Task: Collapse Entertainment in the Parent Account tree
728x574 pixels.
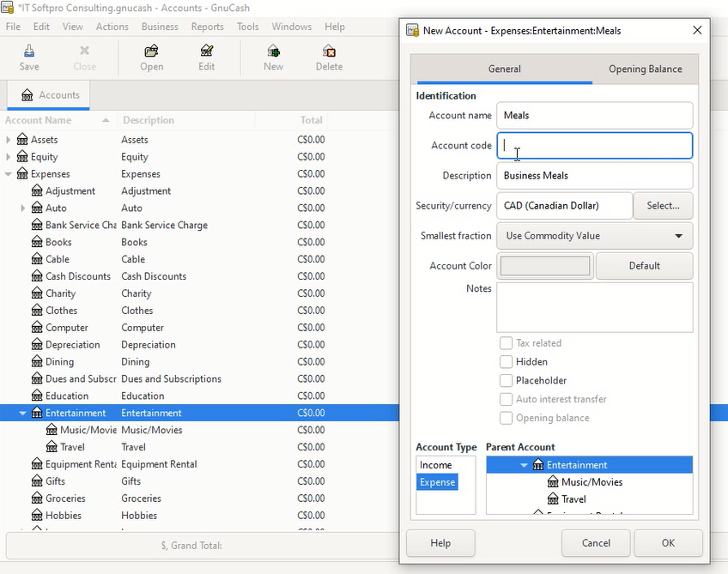Action: (524, 465)
